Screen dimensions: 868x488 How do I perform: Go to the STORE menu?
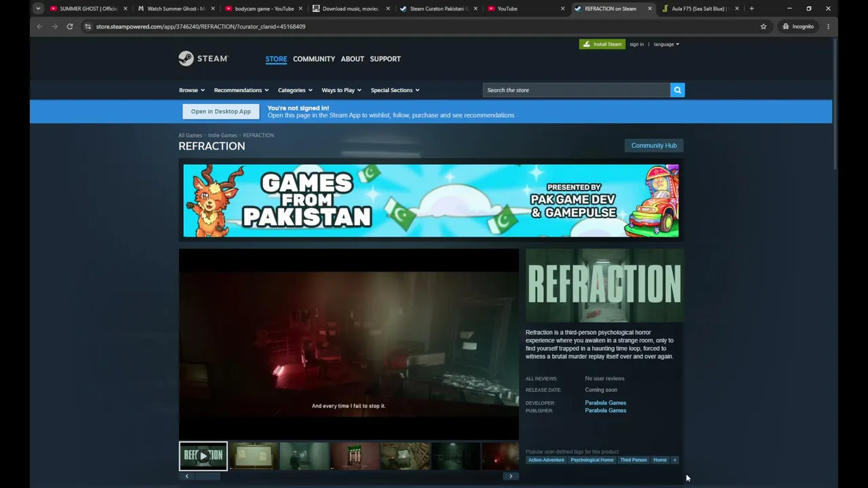(276, 59)
